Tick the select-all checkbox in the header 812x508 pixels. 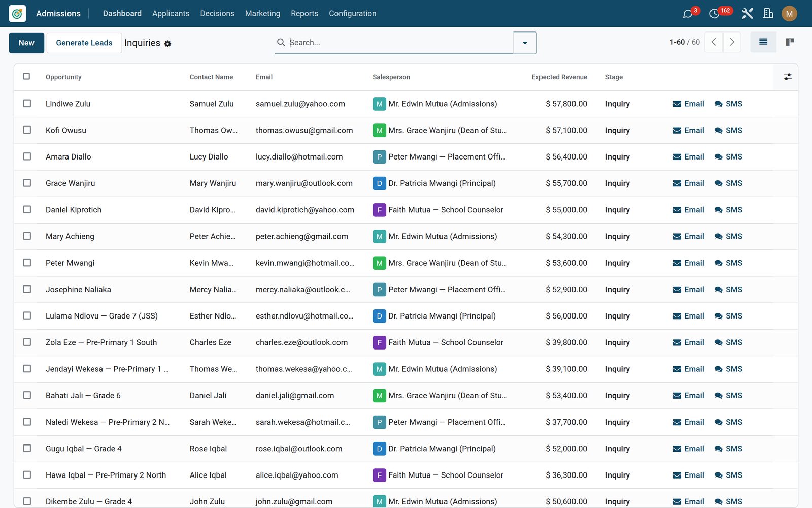click(x=27, y=76)
